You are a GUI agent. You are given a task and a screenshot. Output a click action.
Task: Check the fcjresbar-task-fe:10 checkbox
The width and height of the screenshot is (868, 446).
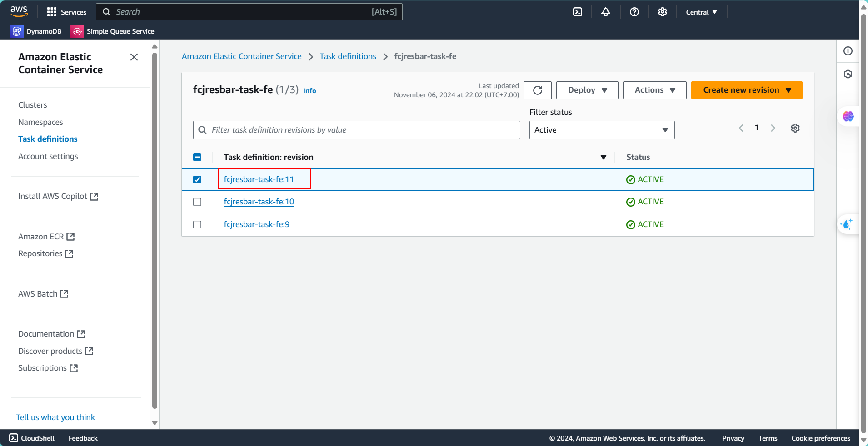coord(197,202)
